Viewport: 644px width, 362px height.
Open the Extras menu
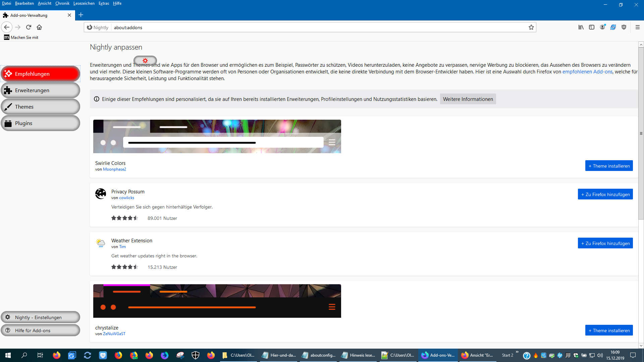[x=104, y=3]
